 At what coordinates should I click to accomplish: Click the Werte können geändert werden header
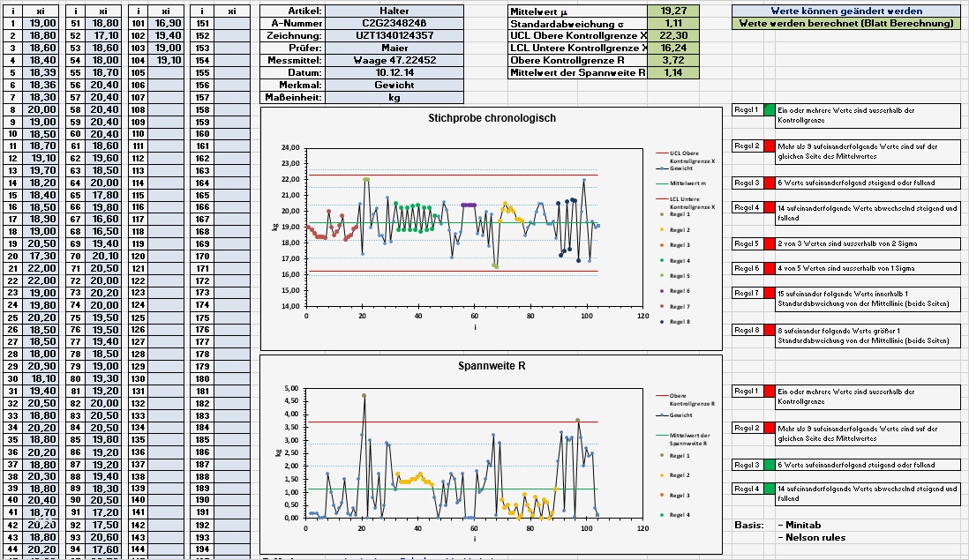pyautogui.click(x=845, y=10)
